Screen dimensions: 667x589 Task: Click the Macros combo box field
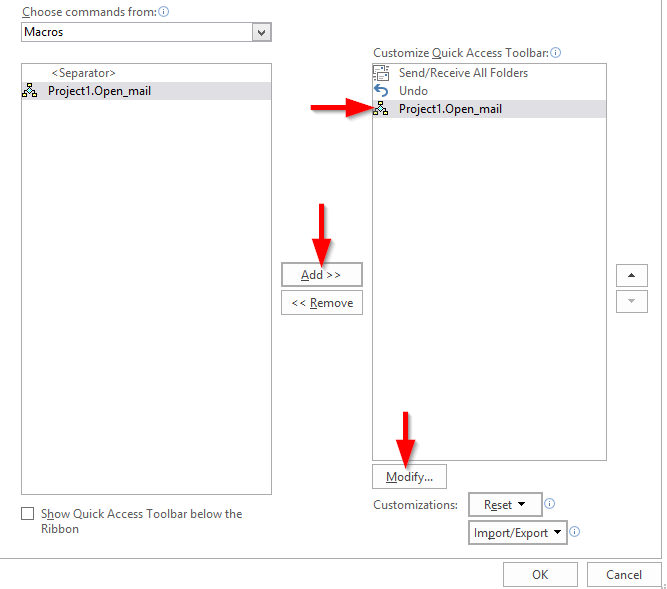146,32
